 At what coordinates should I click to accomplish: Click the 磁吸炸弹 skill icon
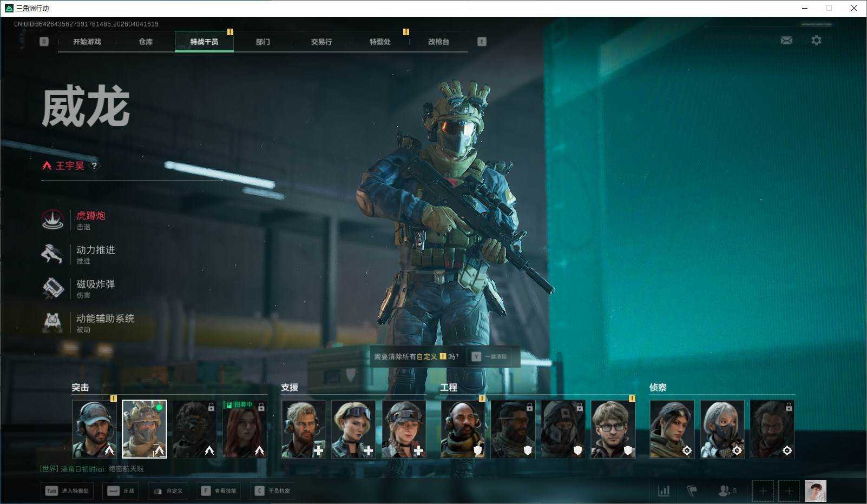tap(52, 288)
